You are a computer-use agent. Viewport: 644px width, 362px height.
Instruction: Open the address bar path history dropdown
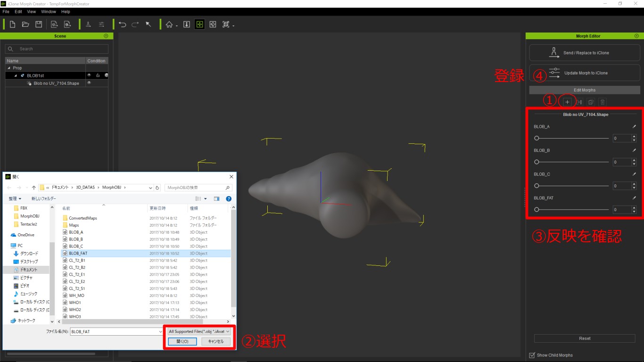click(x=150, y=188)
